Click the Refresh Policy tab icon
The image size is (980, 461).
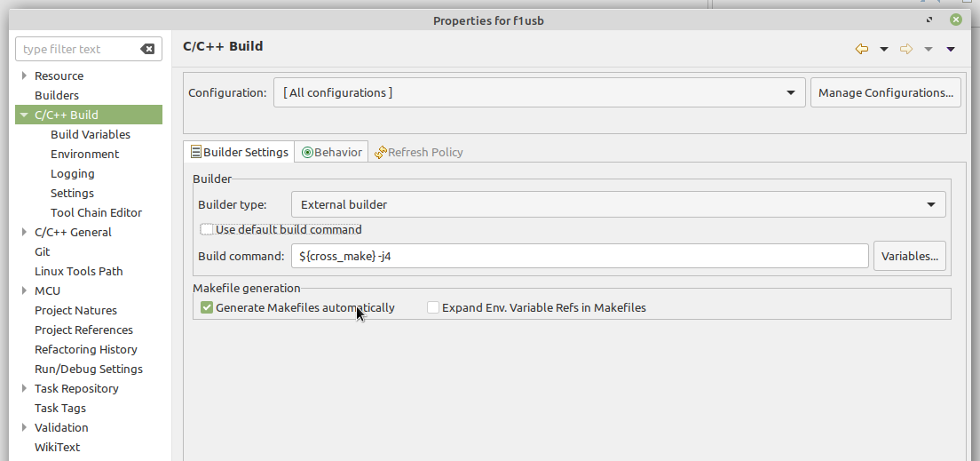click(x=380, y=152)
